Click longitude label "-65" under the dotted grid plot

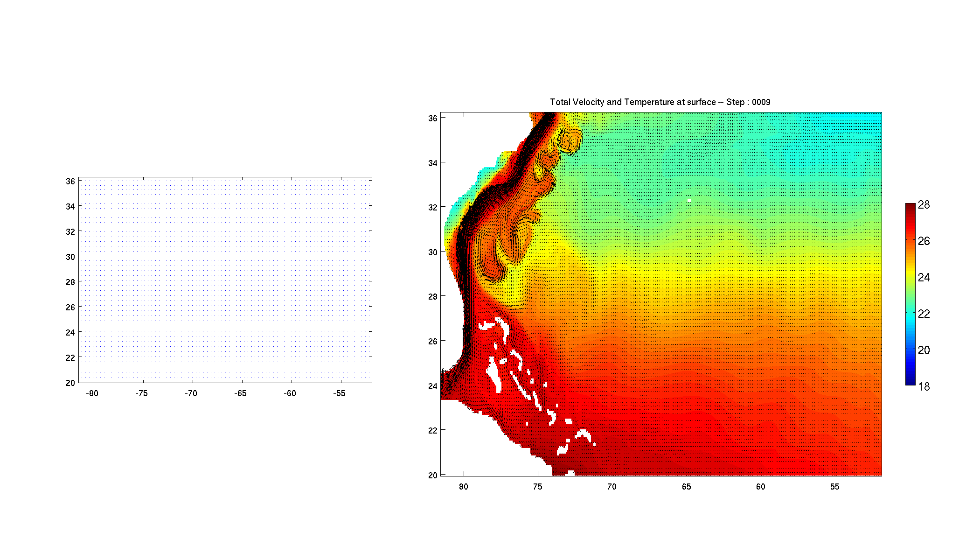tap(240, 393)
